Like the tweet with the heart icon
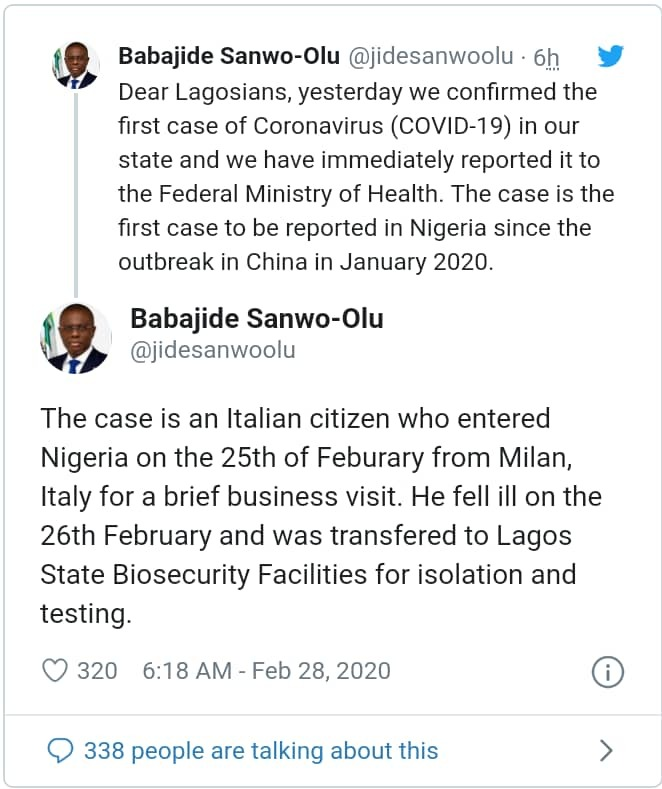The height and width of the screenshot is (789, 662). click(x=54, y=670)
